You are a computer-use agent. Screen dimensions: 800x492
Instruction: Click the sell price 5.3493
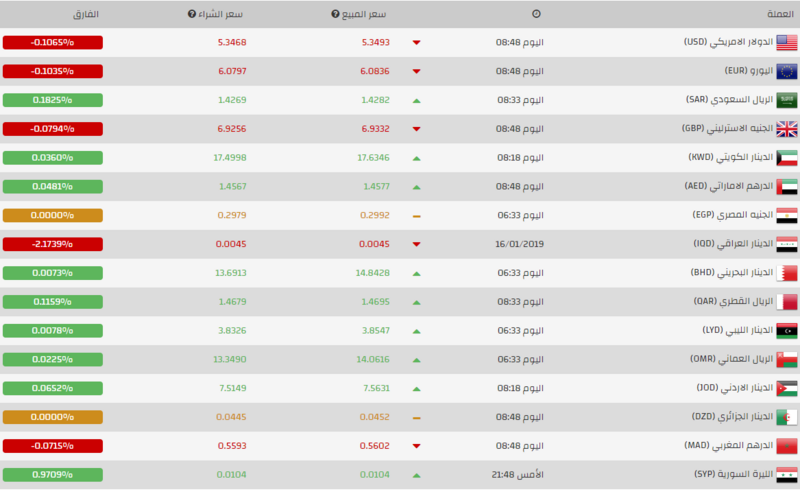[x=376, y=42]
